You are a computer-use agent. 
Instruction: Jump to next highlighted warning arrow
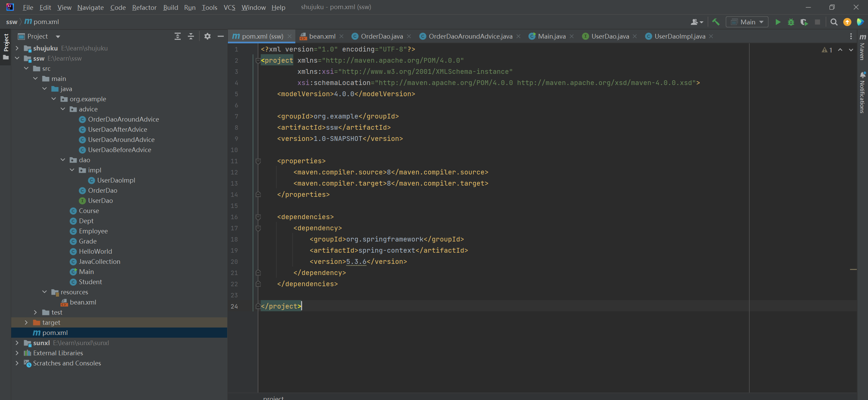[x=851, y=50]
